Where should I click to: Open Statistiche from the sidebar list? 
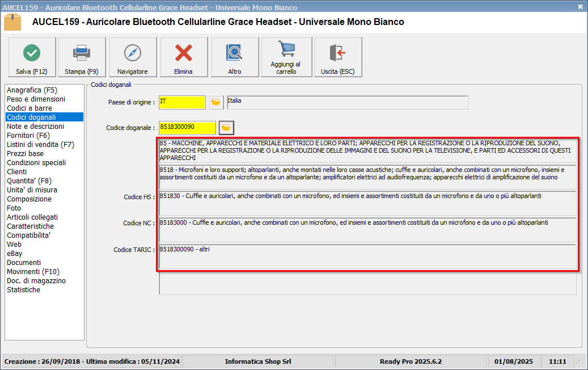tap(23, 290)
